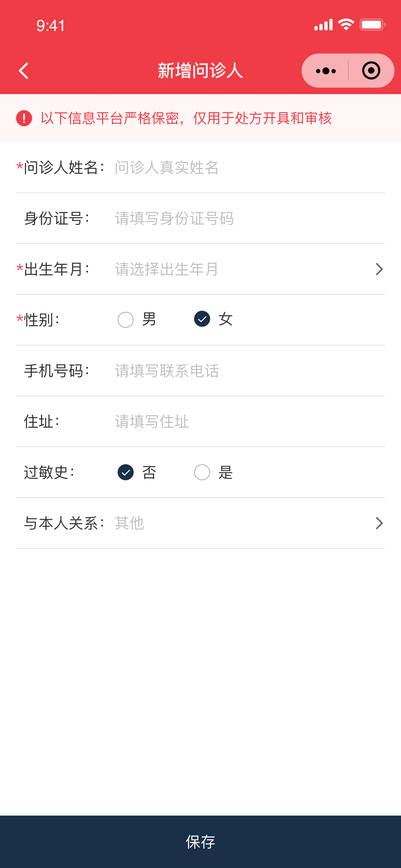The width and height of the screenshot is (401, 868).
Task: Tap the red exclamation warning icon
Action: pyautogui.click(x=24, y=118)
